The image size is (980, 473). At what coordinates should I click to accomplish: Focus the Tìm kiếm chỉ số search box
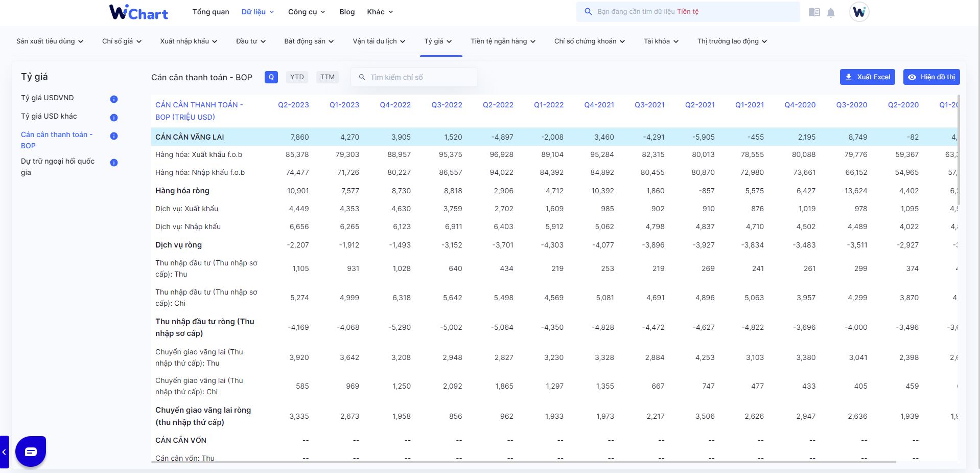pos(414,77)
